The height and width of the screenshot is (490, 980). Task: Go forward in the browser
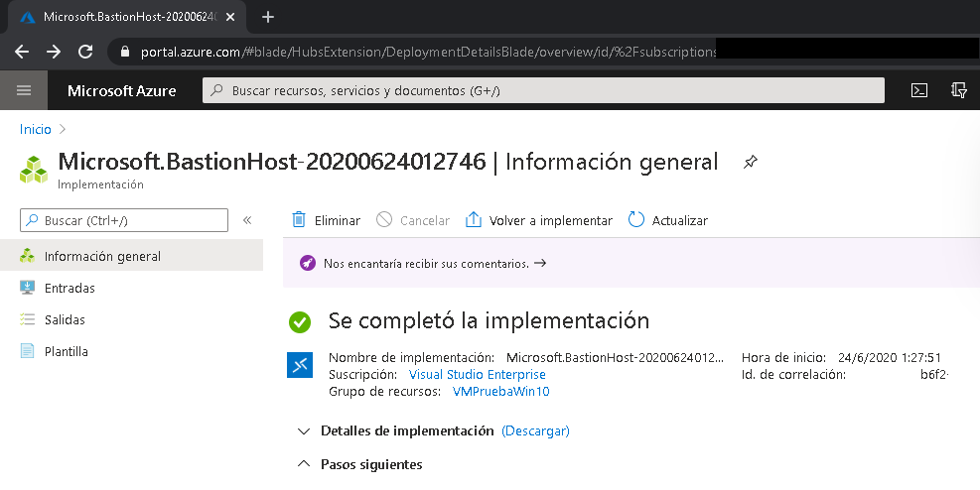click(54, 52)
